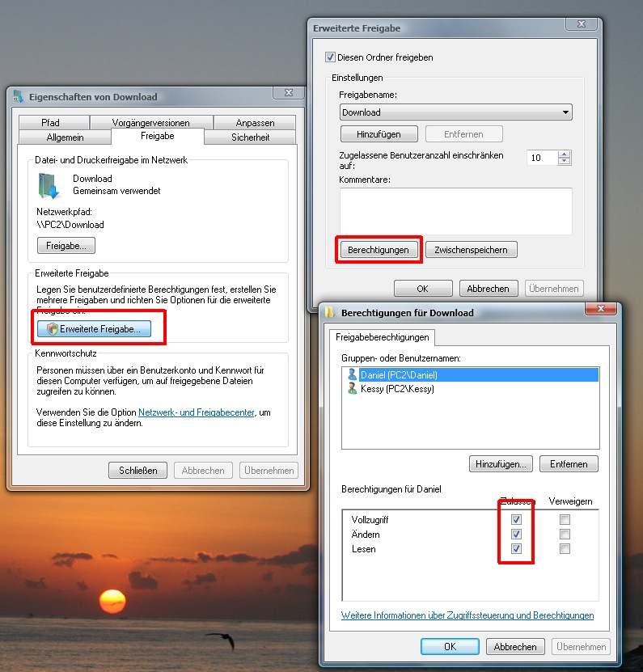Click the folder icon in the Berechtigungen title bar

point(330,312)
